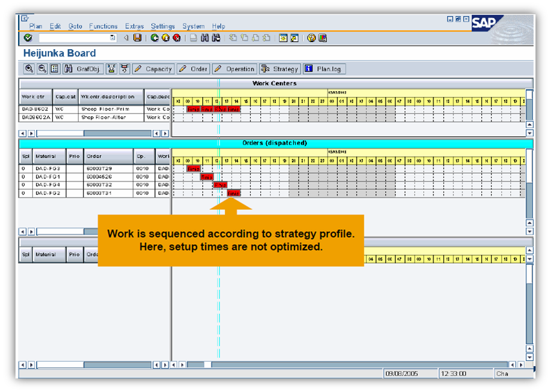Open the Plan.log button

[x=323, y=68]
